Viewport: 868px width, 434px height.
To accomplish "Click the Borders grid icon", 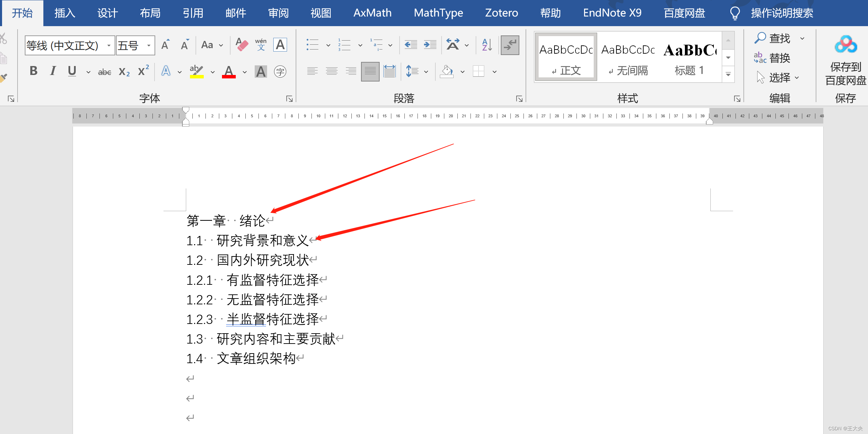I will click(478, 72).
